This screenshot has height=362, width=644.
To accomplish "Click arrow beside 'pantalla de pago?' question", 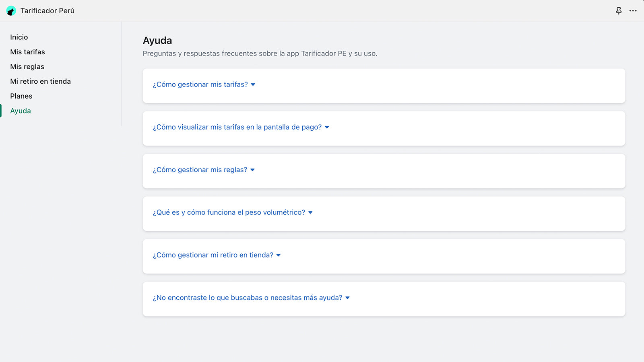I will click(327, 127).
